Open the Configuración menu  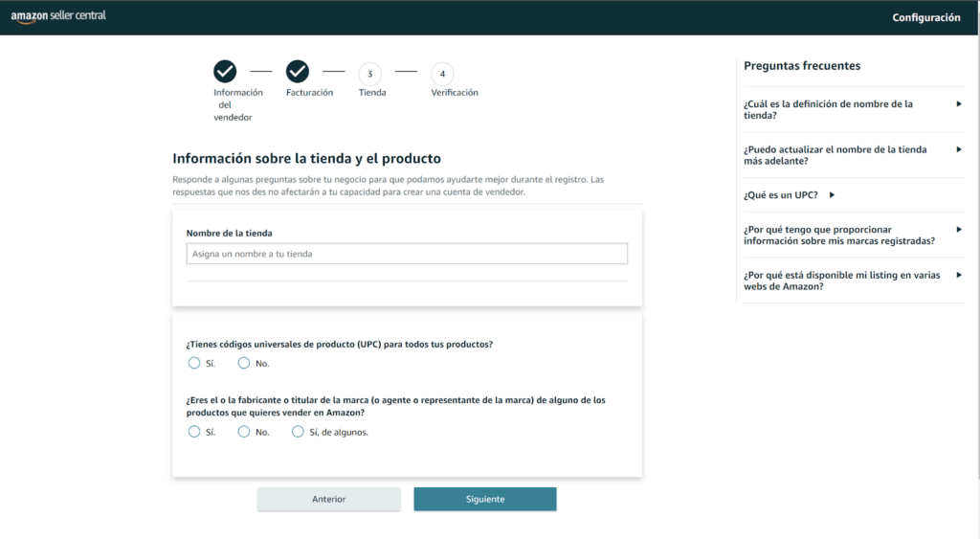926,17
